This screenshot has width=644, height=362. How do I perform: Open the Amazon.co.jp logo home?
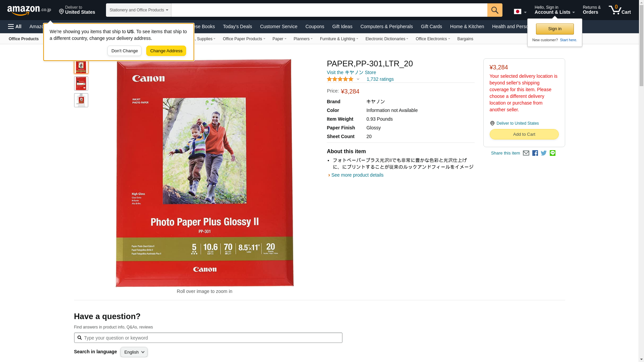[x=29, y=10]
